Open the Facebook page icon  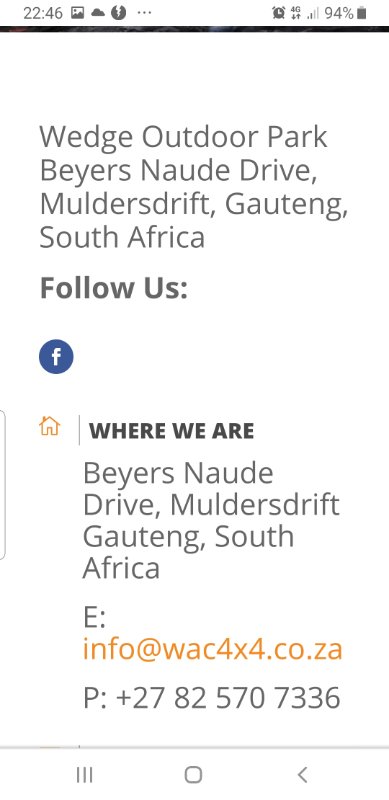point(56,357)
